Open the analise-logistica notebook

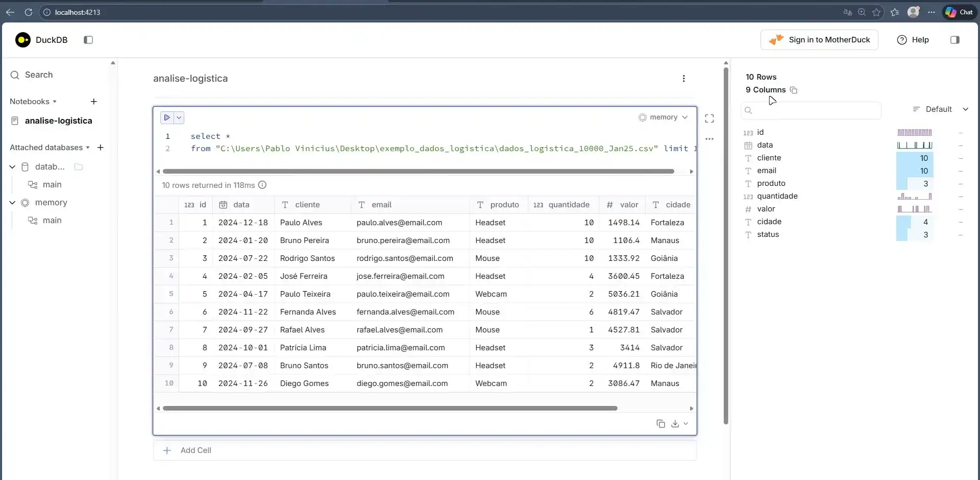[58, 121]
